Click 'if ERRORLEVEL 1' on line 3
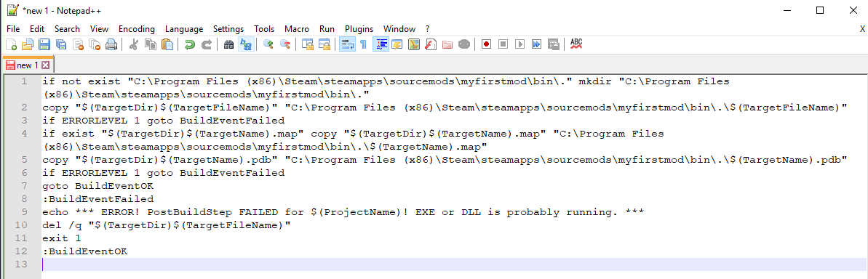This screenshot has width=868, height=279. 91,121
